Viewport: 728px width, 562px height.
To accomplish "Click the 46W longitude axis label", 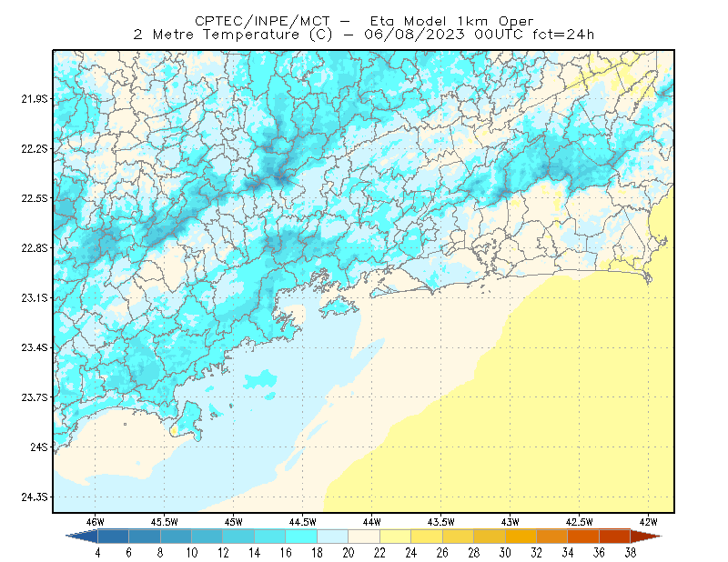I will click(x=95, y=522).
